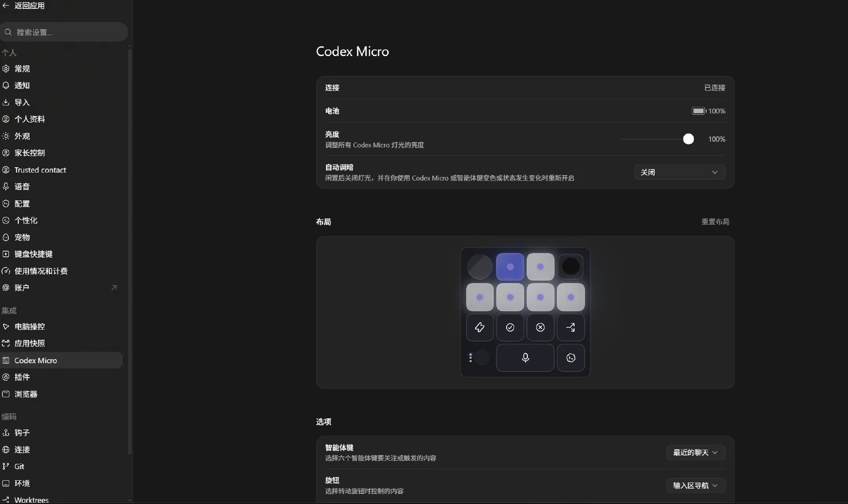Open Git settings

(x=61, y=466)
